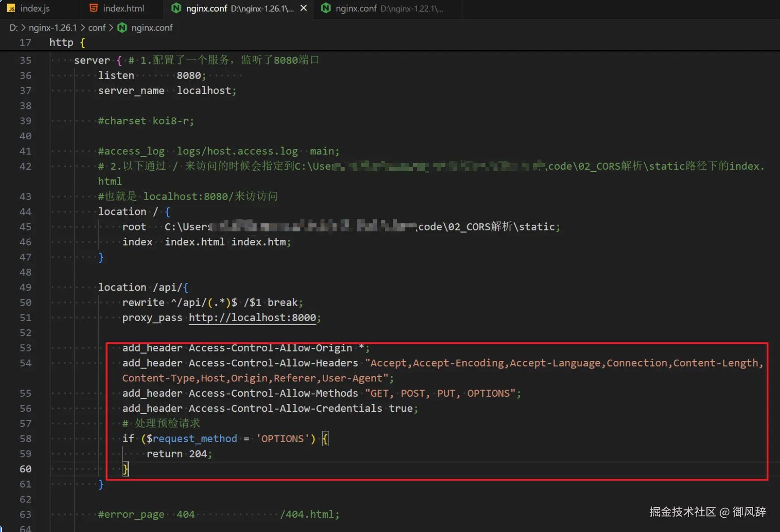This screenshot has height=532, width=780.
Task: Open the nginx.conf tab from D:\nginx-1.22.1
Action: [389, 8]
